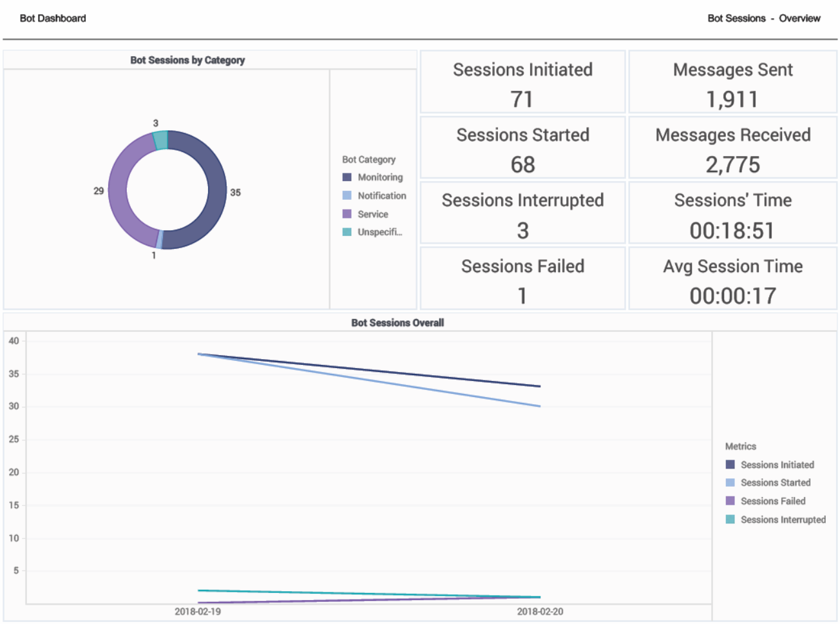Screen dimensions: 840x624
Task: Click the Messages Sent value 1,911
Action: (732, 99)
